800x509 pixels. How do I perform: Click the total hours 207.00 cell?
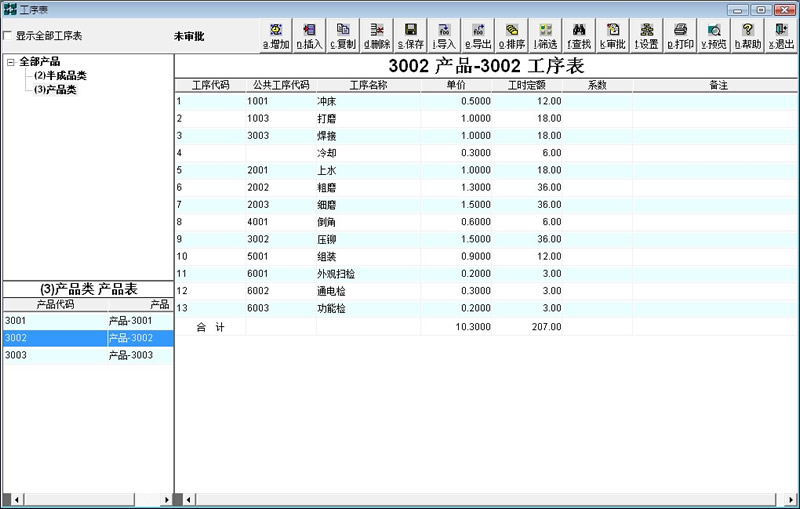527,327
